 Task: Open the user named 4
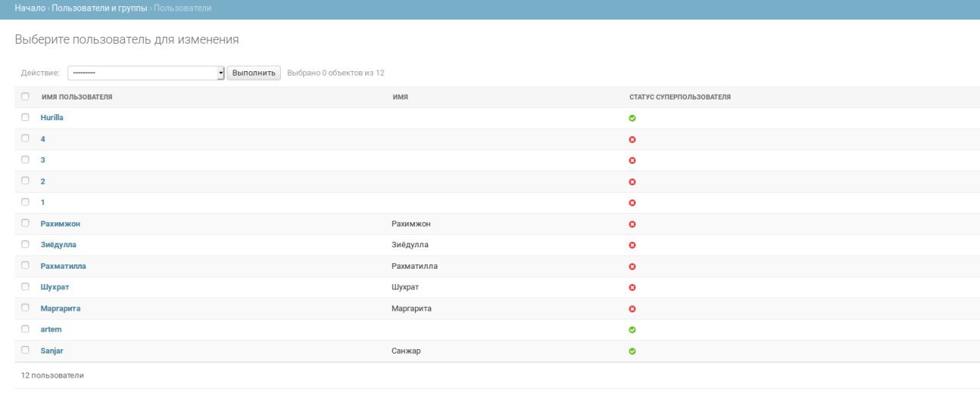[43, 139]
